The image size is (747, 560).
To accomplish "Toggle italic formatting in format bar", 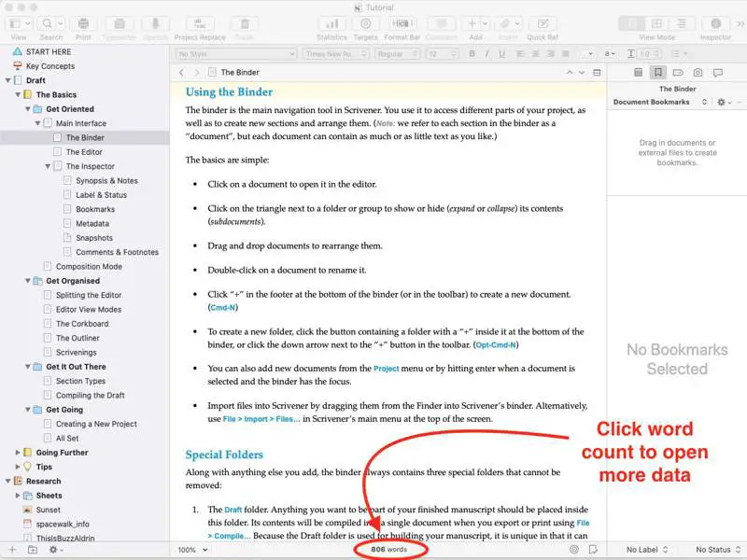I will [486, 54].
